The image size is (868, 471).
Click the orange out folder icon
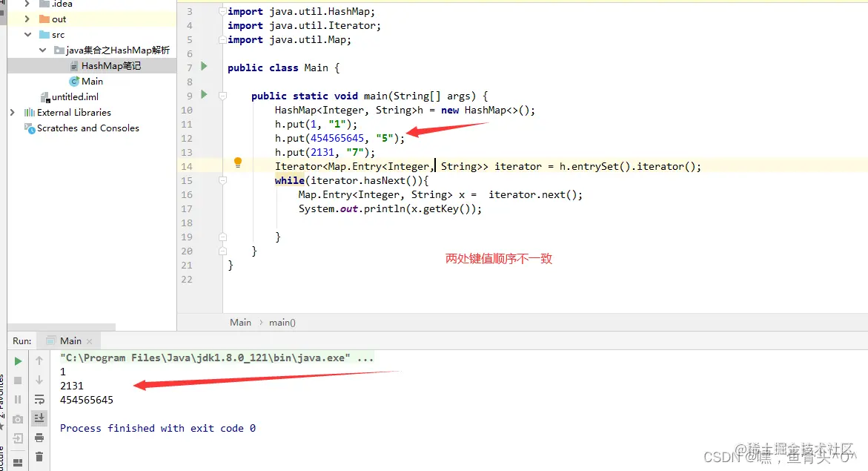[x=44, y=19]
